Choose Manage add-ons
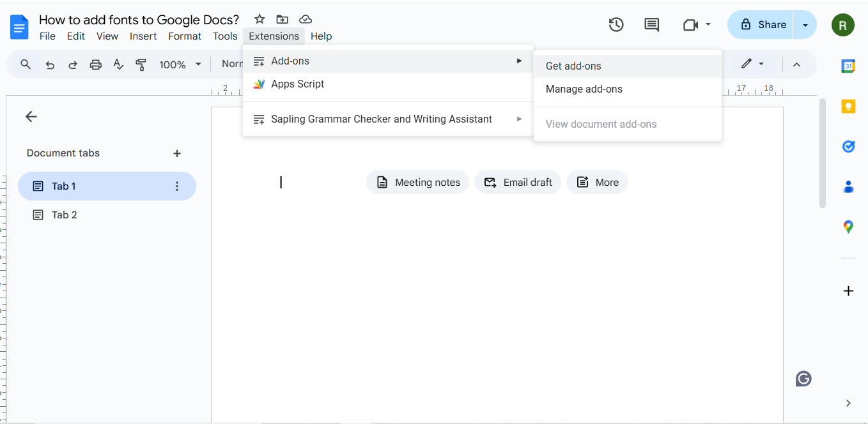The height and width of the screenshot is (424, 868). click(x=628, y=89)
